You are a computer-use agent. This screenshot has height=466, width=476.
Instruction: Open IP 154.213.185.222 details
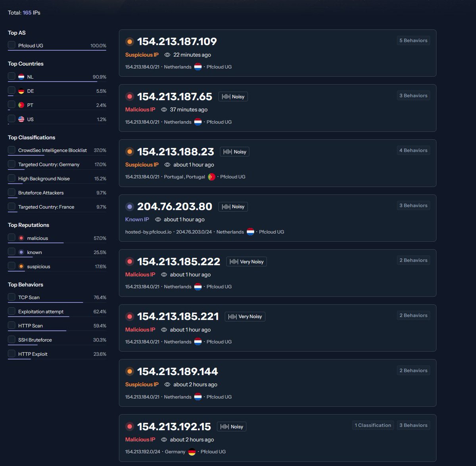pyautogui.click(x=178, y=262)
